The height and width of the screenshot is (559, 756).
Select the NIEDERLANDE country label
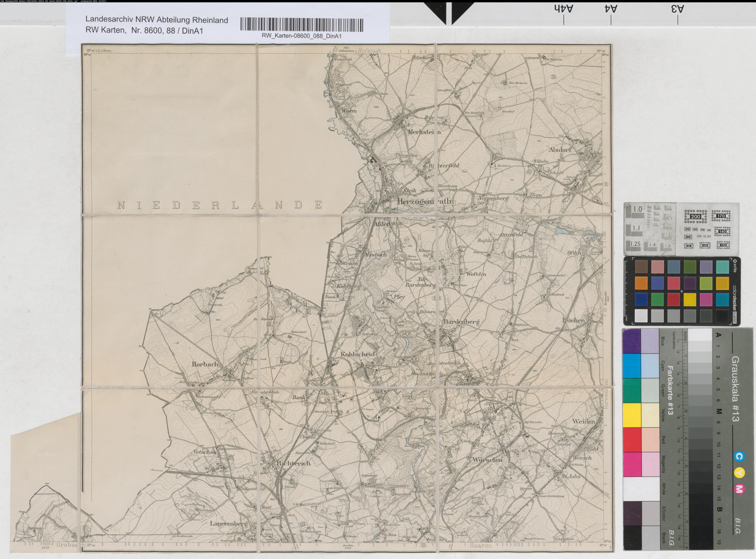[x=220, y=205]
